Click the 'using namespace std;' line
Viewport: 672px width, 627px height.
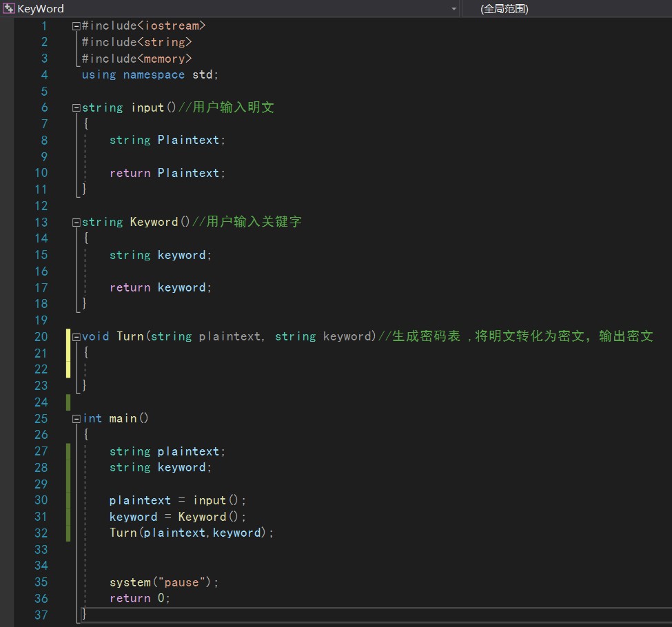pyautogui.click(x=150, y=75)
